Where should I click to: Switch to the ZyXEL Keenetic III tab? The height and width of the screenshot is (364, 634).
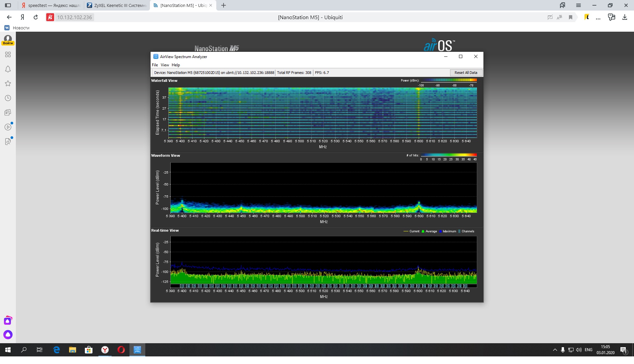pyautogui.click(x=117, y=5)
